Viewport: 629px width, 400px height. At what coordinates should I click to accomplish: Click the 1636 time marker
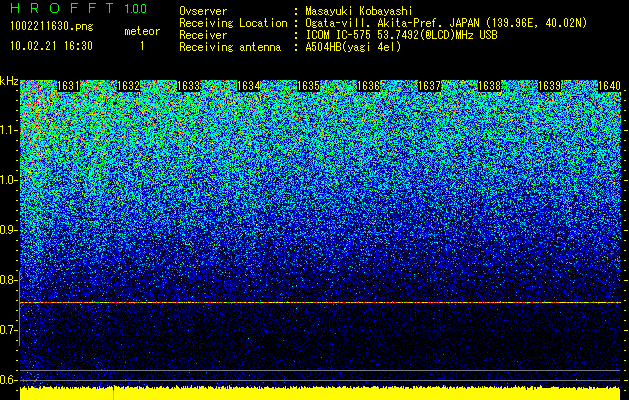(x=369, y=86)
